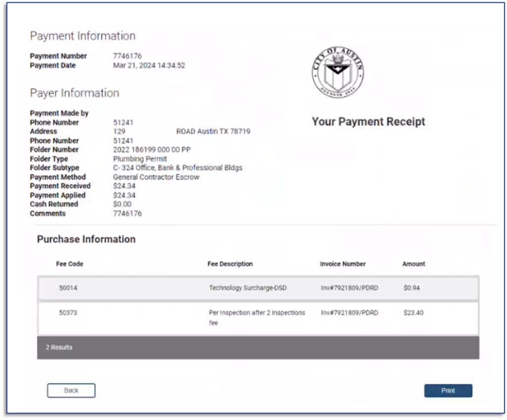Select the Folder Number 2022 186199 000 00 PP

click(x=152, y=149)
